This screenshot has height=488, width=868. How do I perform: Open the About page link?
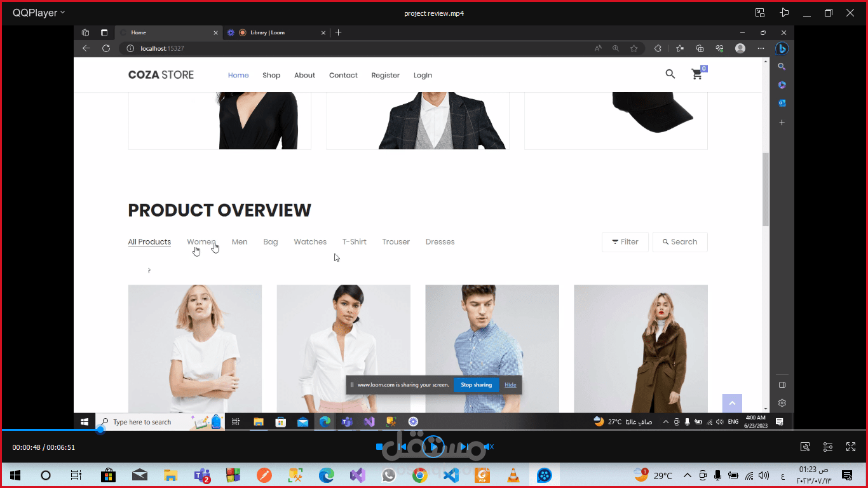tap(304, 75)
